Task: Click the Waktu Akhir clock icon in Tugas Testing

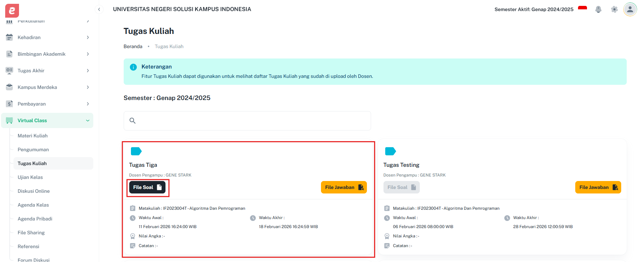Action: click(507, 218)
